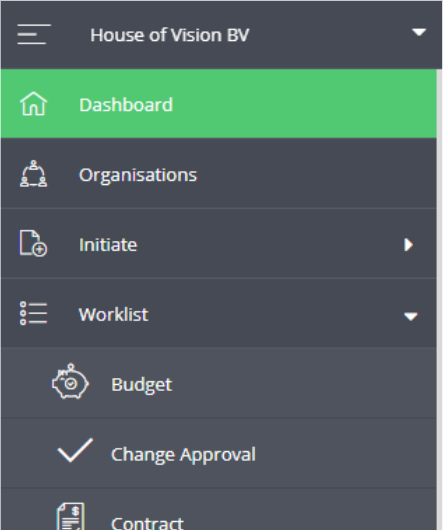This screenshot has width=443, height=530.
Task: Open Budget under Worklist
Action: [x=219, y=383]
